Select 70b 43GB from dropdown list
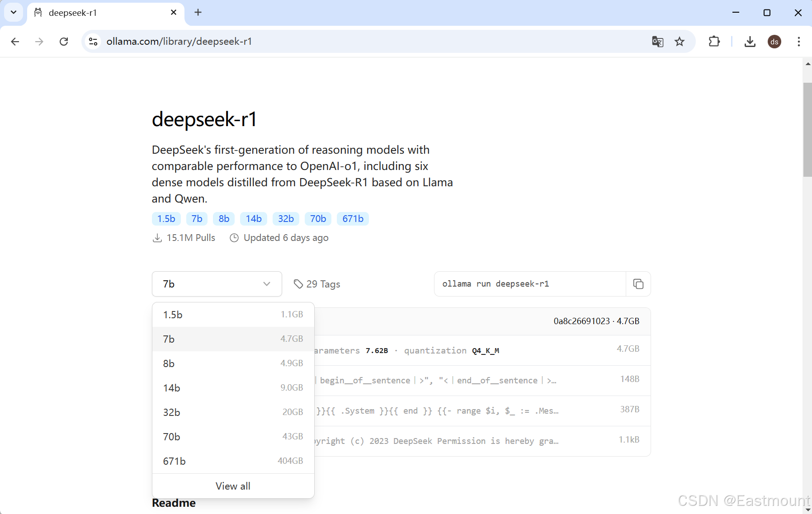Viewport: 812px width, 514px height. (x=233, y=437)
